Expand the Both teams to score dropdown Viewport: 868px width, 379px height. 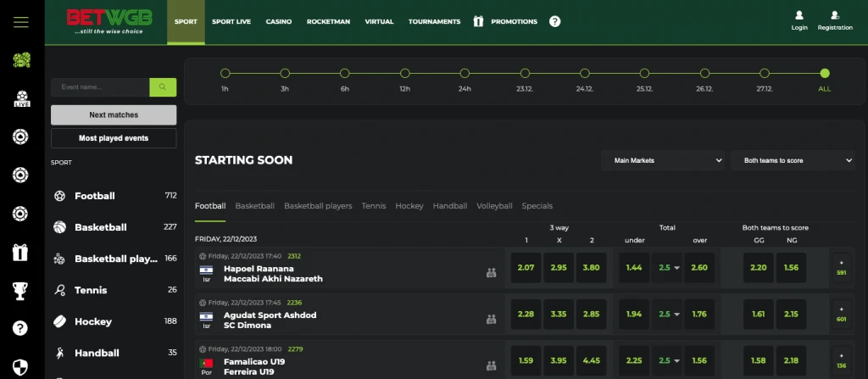tap(793, 160)
